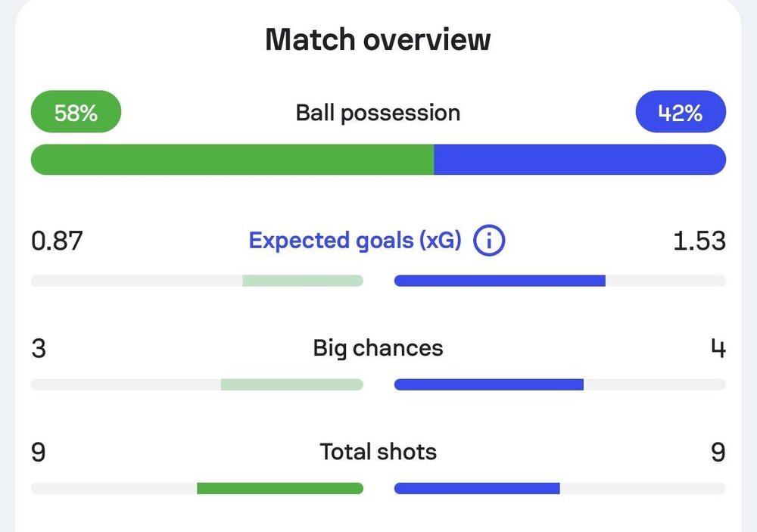
Task: Click the Match overview heading
Action: [x=378, y=39]
